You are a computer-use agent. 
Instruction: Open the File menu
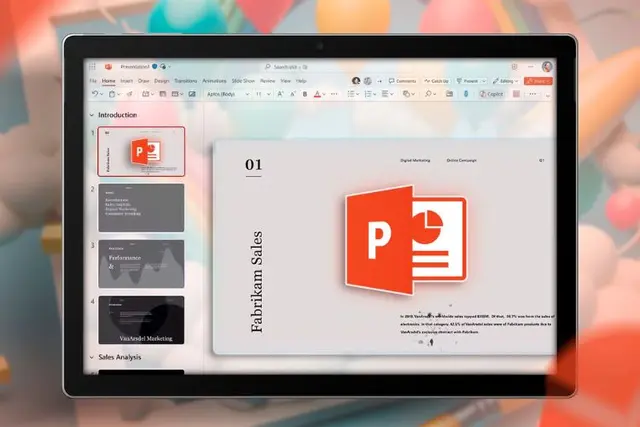[x=93, y=81]
